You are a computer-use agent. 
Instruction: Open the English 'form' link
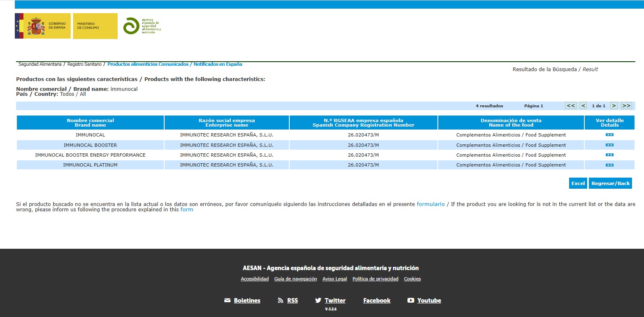coord(186,210)
